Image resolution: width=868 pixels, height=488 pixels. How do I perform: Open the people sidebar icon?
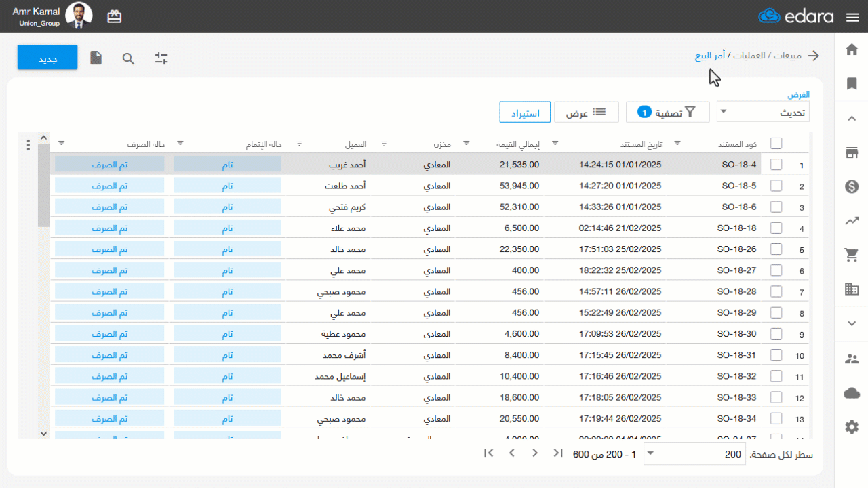point(852,359)
